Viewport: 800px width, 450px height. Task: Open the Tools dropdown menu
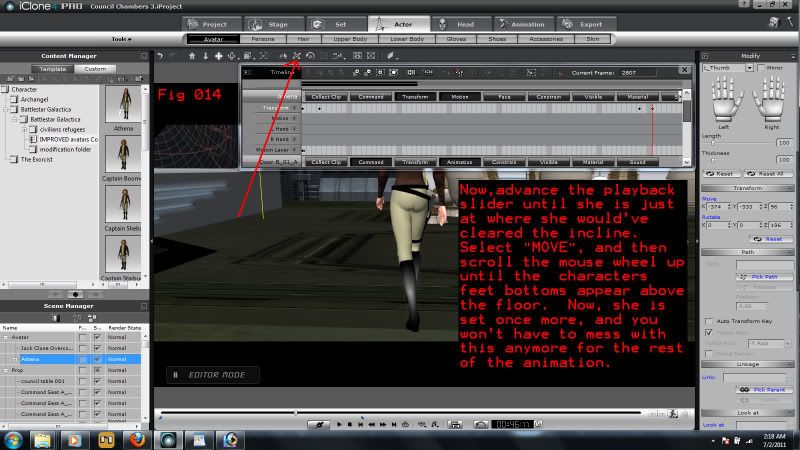coord(121,39)
